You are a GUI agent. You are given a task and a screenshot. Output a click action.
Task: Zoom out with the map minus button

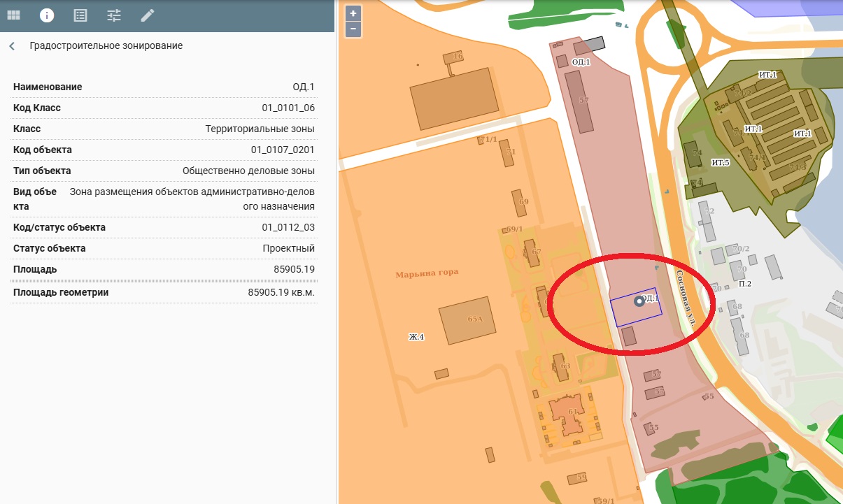pos(353,29)
